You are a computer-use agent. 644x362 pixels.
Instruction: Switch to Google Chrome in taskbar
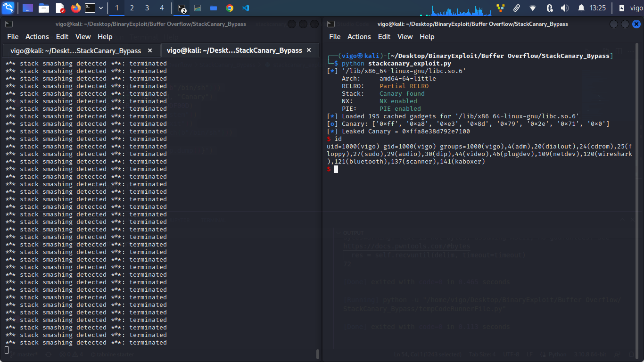pos(230,8)
